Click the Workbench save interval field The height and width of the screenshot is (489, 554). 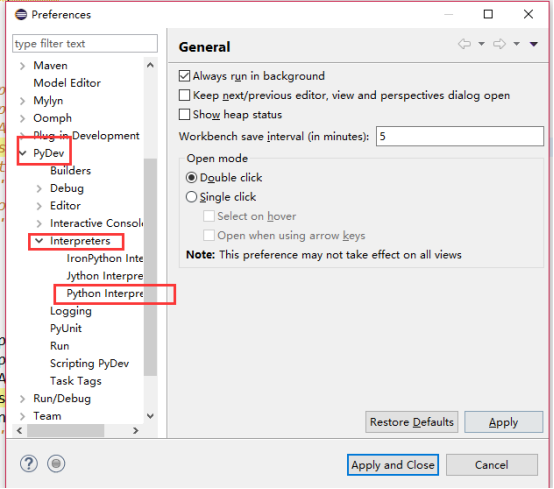coord(460,136)
